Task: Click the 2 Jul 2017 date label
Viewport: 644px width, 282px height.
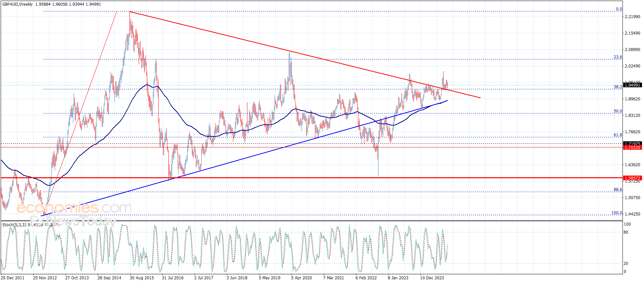Action: (x=204, y=278)
